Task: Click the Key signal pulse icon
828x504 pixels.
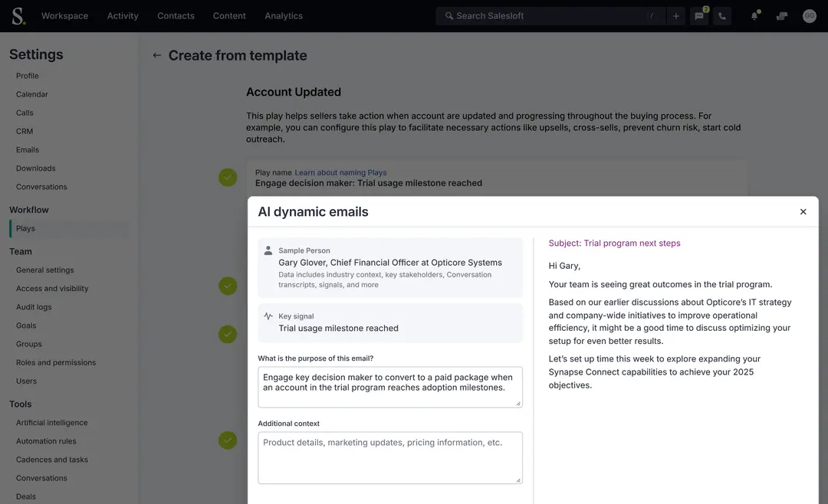Action: coord(268,316)
